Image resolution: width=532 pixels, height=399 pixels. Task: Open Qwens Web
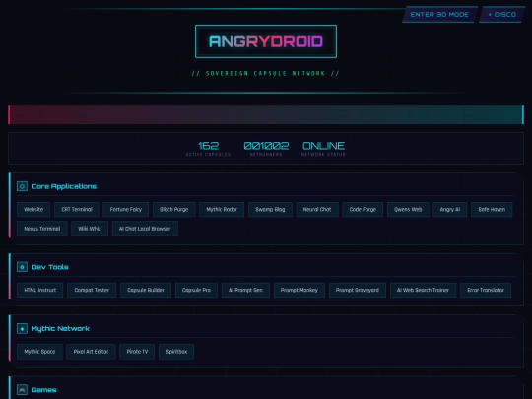click(x=408, y=209)
